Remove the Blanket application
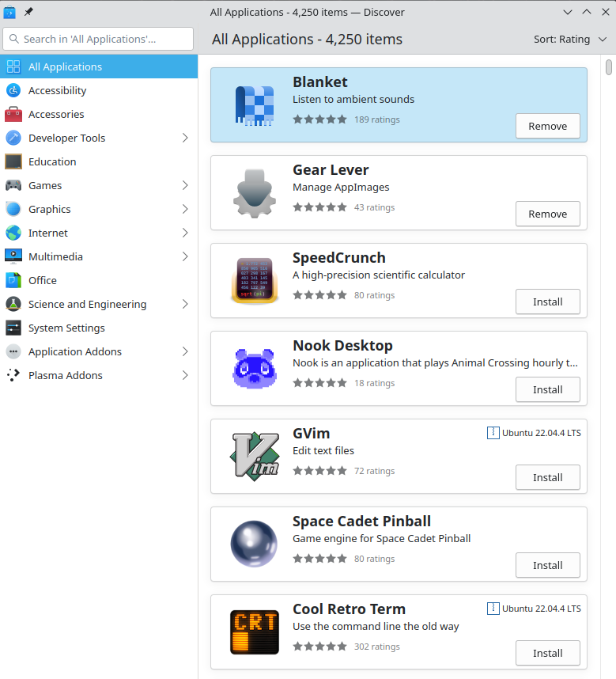The height and width of the screenshot is (679, 616). (548, 126)
